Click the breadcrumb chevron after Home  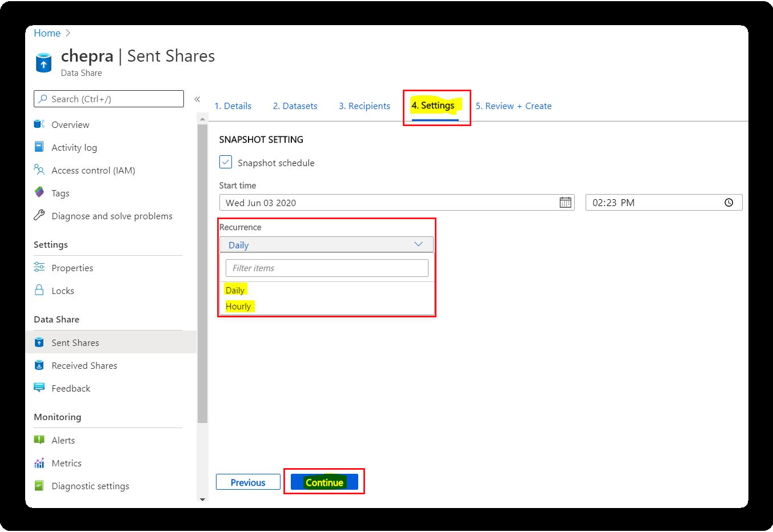[69, 33]
